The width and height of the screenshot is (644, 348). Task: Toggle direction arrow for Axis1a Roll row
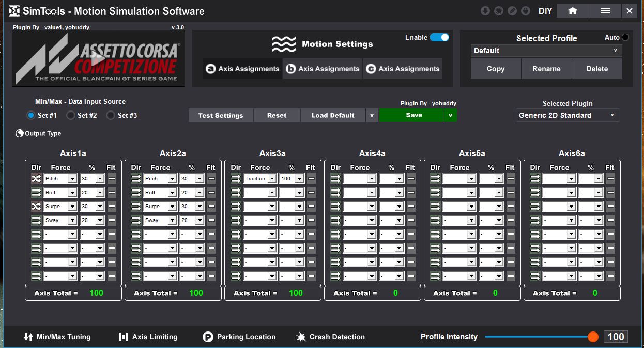(x=36, y=192)
